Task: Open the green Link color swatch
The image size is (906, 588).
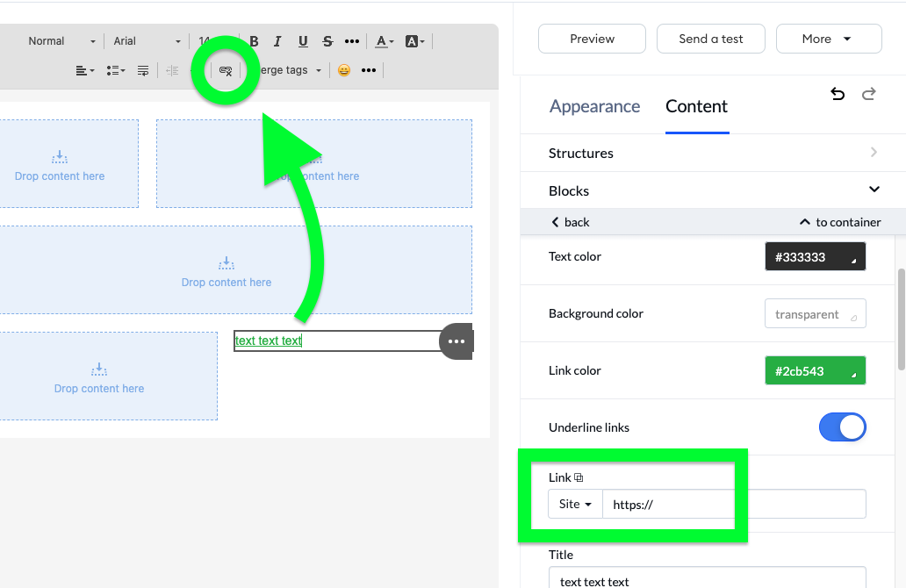Action: pos(815,371)
